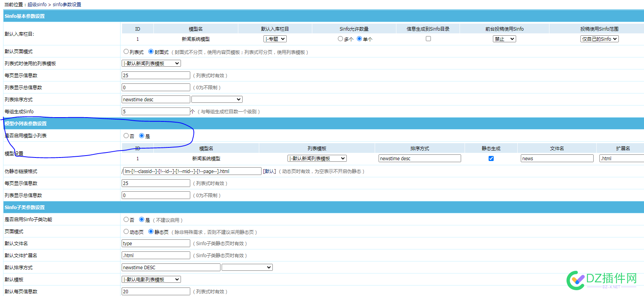The height and width of the screenshot is (296, 644).
Task: Click the 默认入库栏目: row label
Action: coord(19,34)
